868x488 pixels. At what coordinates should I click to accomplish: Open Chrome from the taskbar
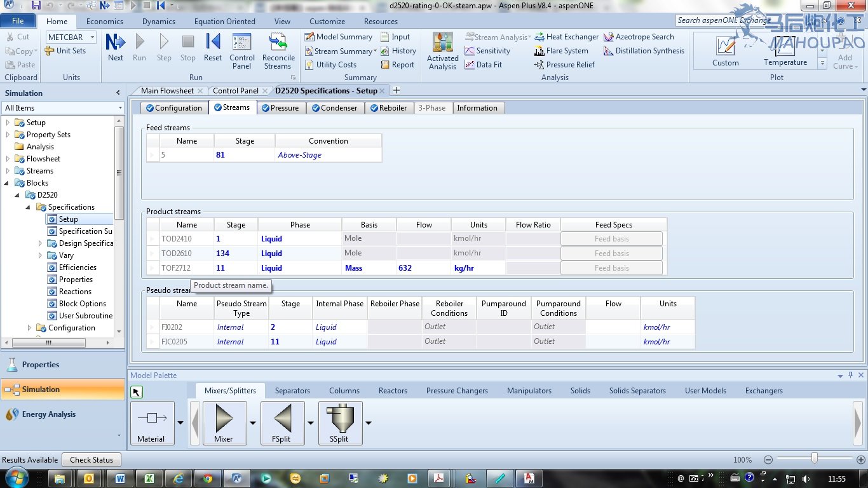click(x=208, y=478)
